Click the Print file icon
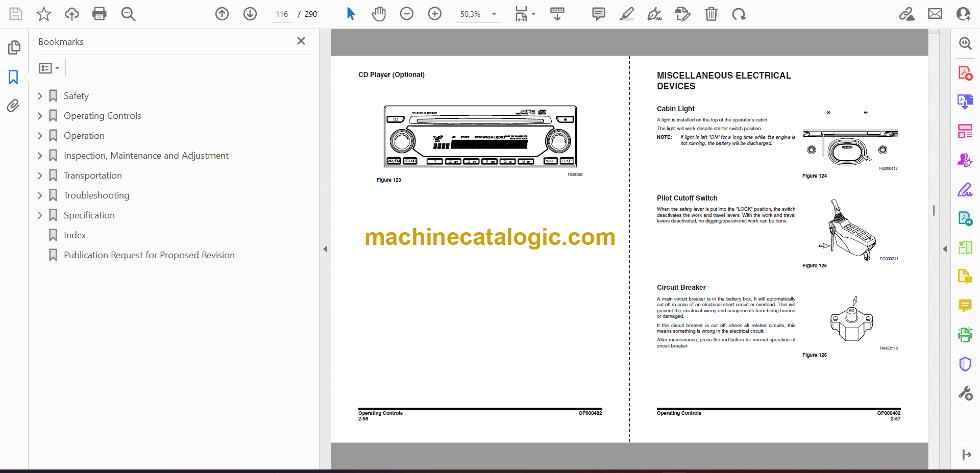 (x=100, y=14)
